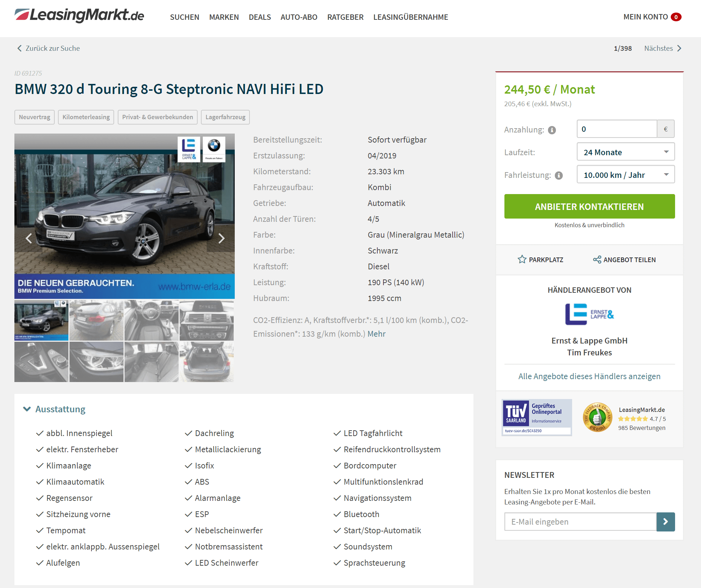Open the SUCHEN menu
701x588 pixels.
[x=184, y=17]
